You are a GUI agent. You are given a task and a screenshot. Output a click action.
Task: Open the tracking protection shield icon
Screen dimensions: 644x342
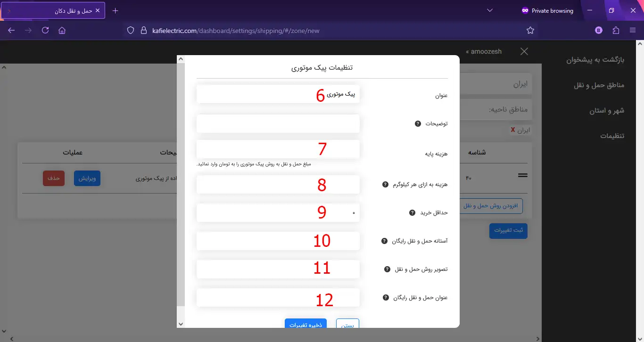click(130, 30)
